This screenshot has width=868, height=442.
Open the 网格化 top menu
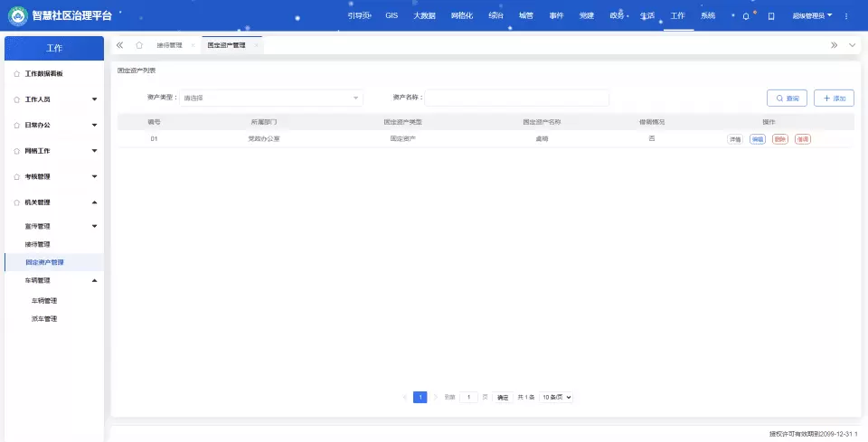coord(462,16)
